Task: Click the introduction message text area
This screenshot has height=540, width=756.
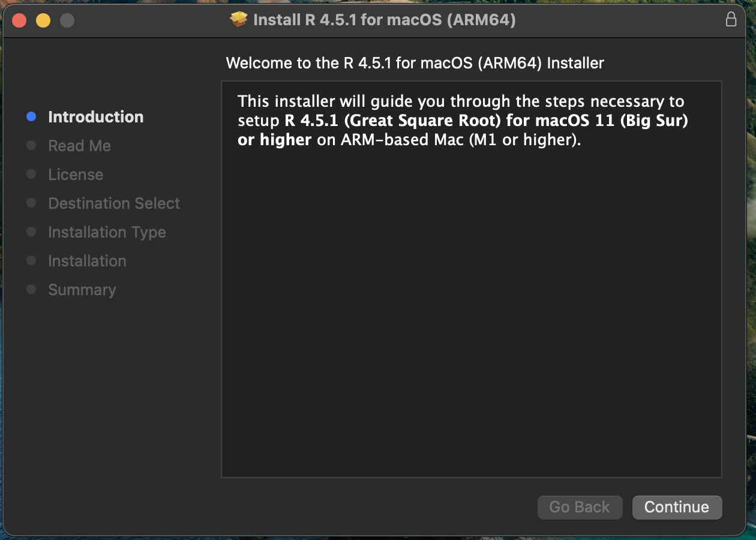Action: pos(471,279)
